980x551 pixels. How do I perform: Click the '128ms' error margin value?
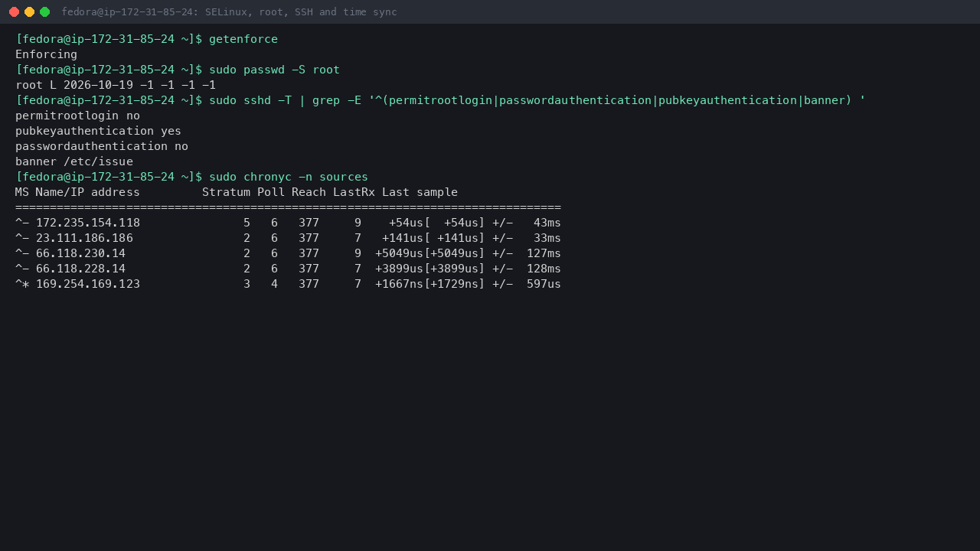[544, 269]
